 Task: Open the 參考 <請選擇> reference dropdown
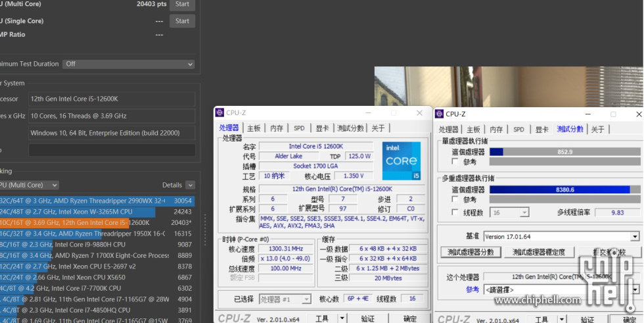coord(561,289)
